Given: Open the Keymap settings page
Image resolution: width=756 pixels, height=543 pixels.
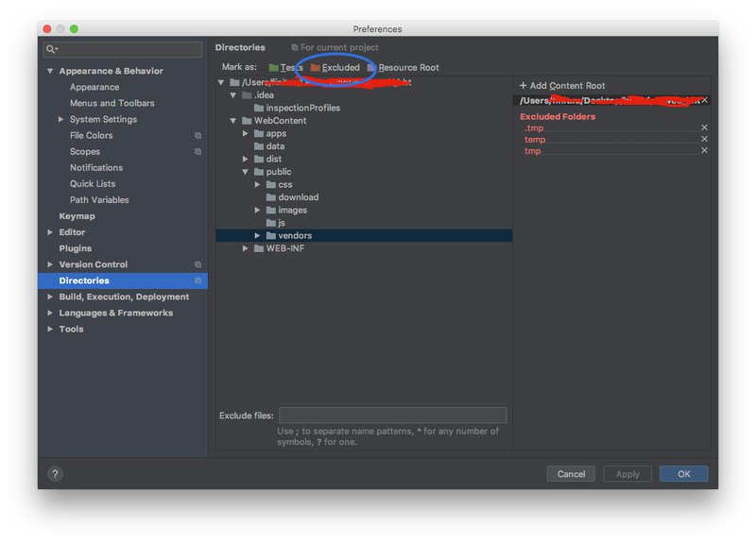Looking at the screenshot, I should tap(77, 216).
